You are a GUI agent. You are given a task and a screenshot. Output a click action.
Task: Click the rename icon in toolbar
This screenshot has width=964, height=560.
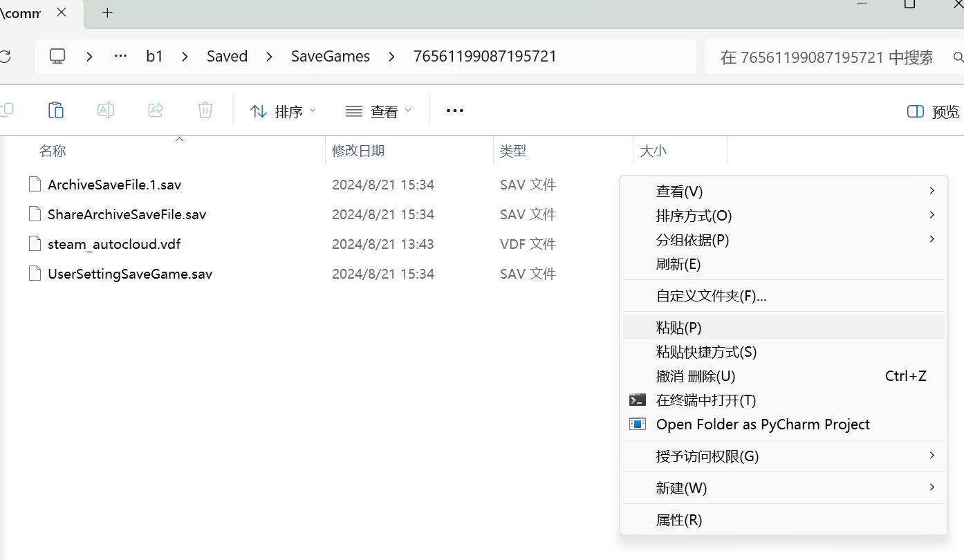coord(106,111)
